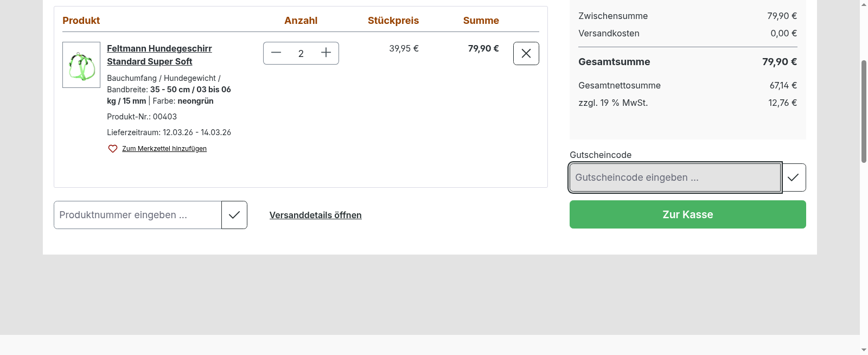This screenshot has height=355, width=868.
Task: Click the scroll-up arrow at the scrollbar top
Action: [x=863, y=4]
